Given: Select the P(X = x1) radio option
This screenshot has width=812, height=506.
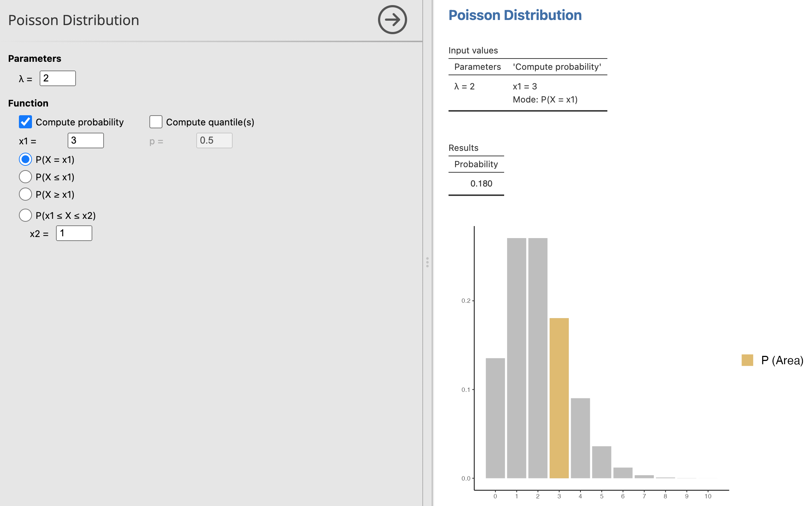Looking at the screenshot, I should [25, 159].
